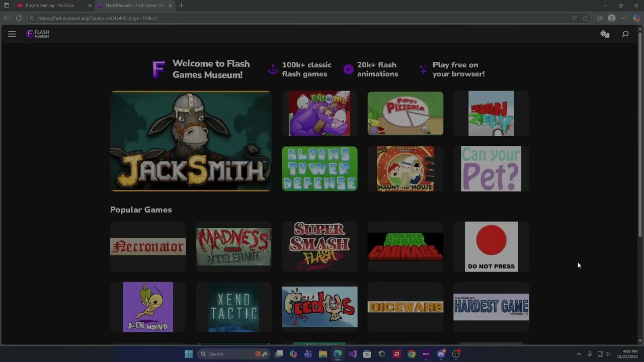The width and height of the screenshot is (644, 362).
Task: Add page to favorites star icon
Action: pos(586,18)
